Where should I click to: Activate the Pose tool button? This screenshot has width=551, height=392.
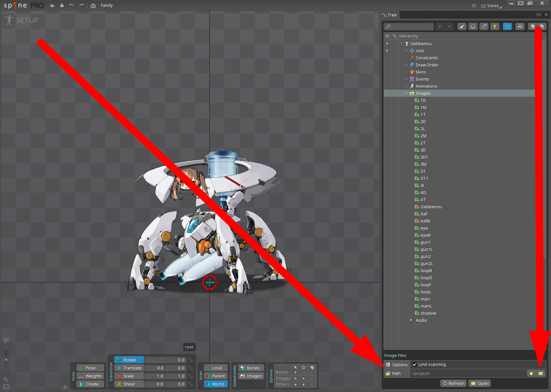coord(90,368)
